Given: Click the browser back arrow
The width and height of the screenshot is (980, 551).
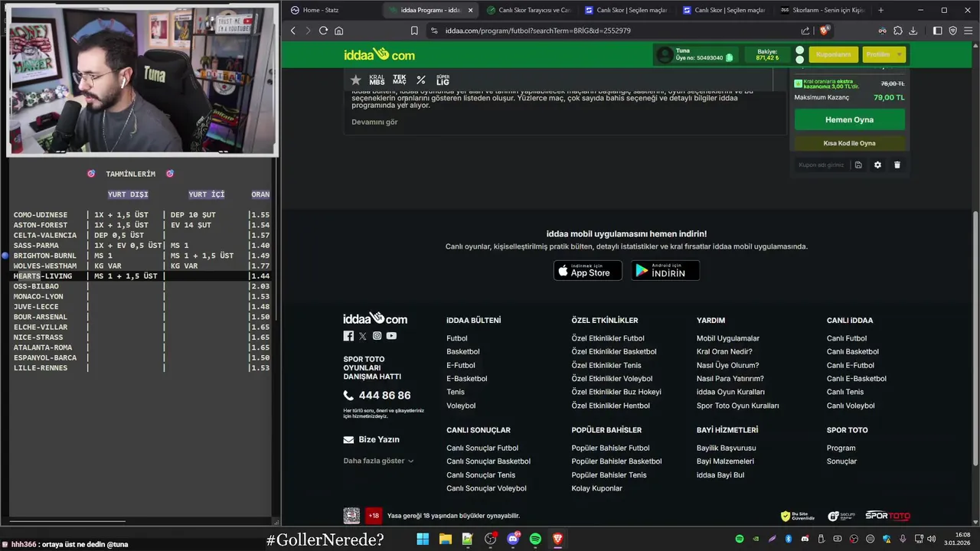Looking at the screenshot, I should point(292,31).
